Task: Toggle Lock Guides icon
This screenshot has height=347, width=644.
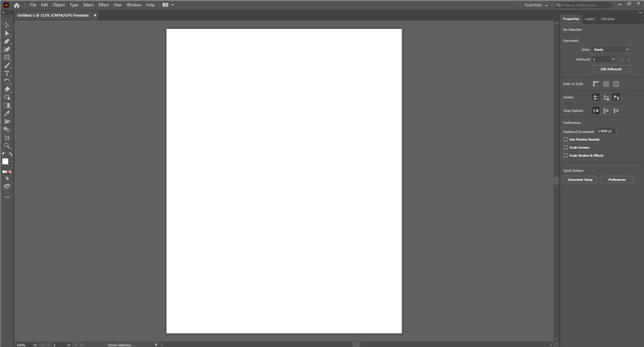Action: tap(606, 97)
